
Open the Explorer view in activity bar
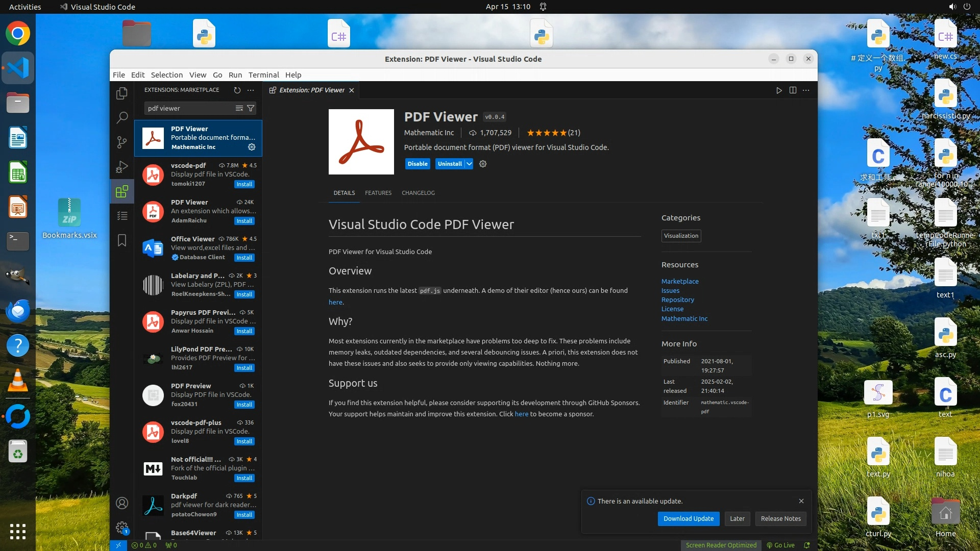[121, 93]
